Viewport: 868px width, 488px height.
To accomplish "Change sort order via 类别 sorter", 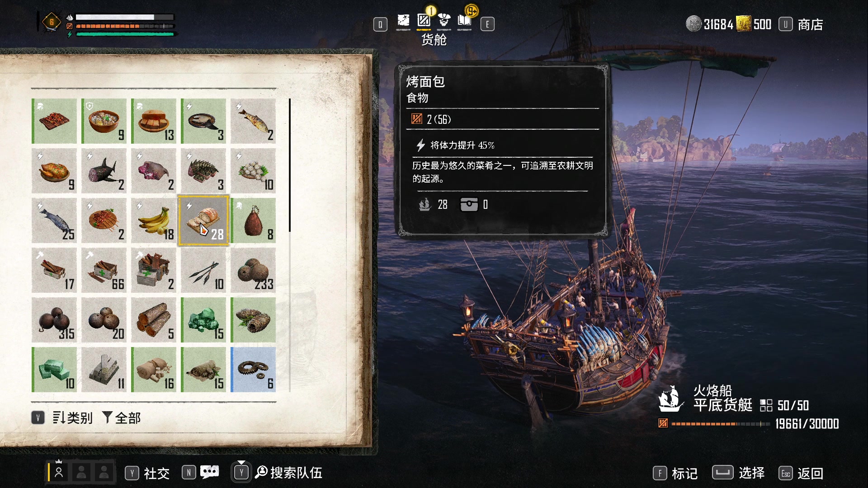I will pyautogui.click(x=72, y=418).
